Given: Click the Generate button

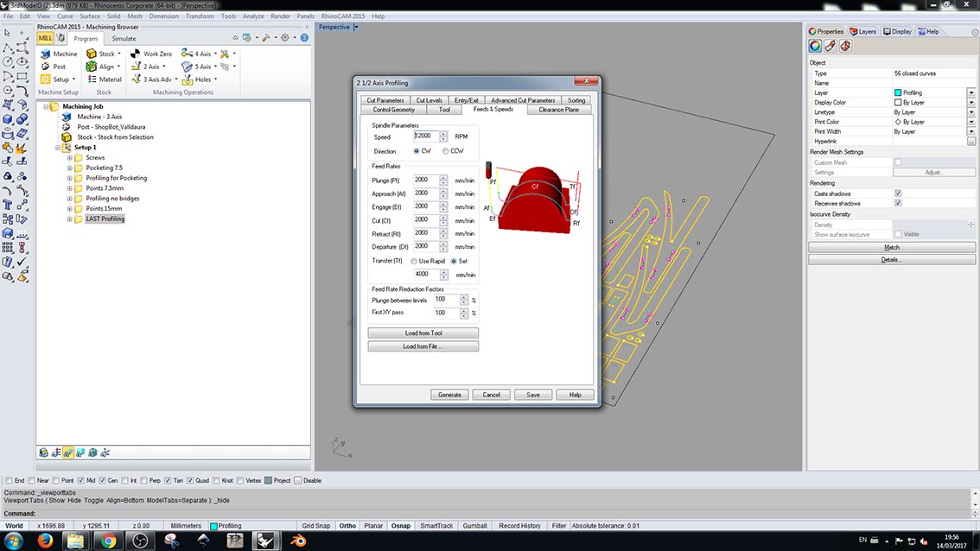Looking at the screenshot, I should [449, 395].
